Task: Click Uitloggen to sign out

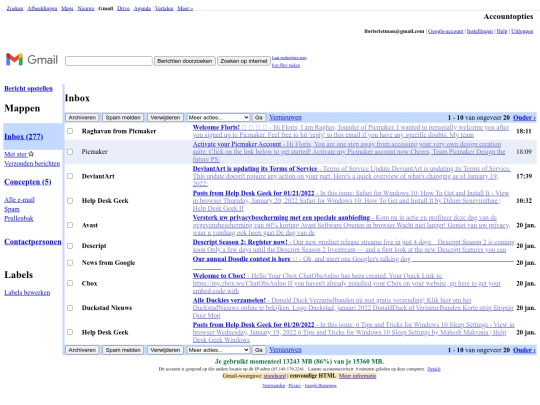Action: point(522,31)
